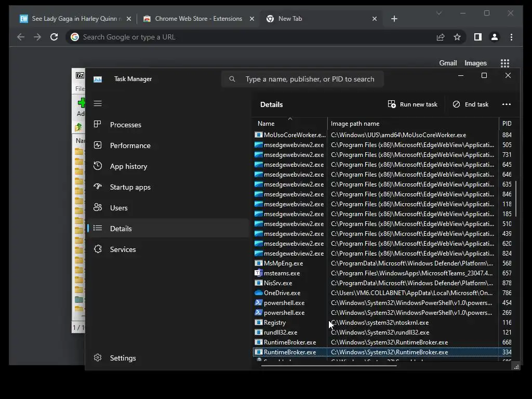Click the Startup apps gauge icon
532x399 pixels.
tap(98, 187)
